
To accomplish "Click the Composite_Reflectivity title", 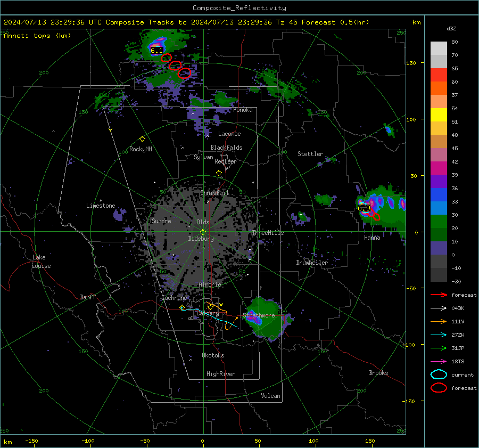I will [x=239, y=8].
